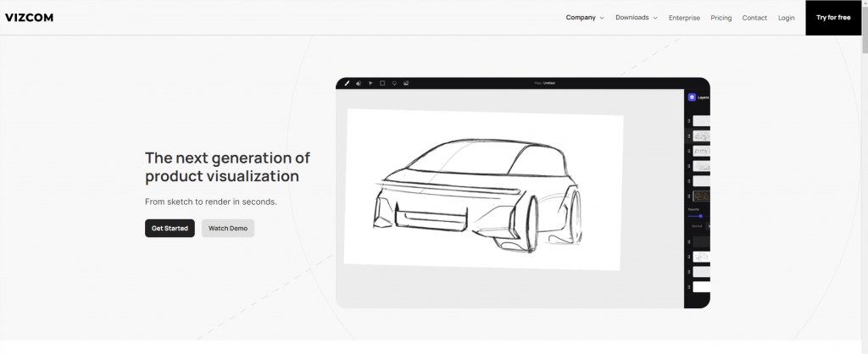Click the VIZCOM logo
This screenshot has height=354, width=868.
(x=29, y=18)
